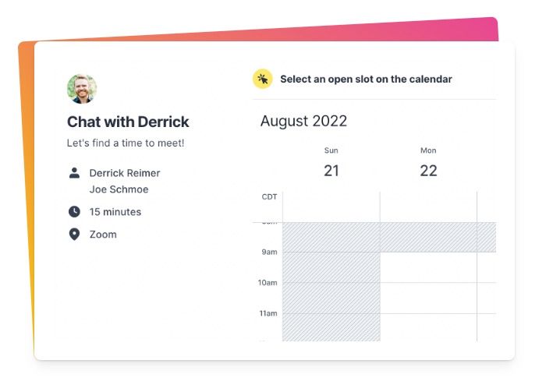The height and width of the screenshot is (392, 546).
Task: Click the unavailable Sunday 10am hatched slot
Action: click(x=331, y=298)
